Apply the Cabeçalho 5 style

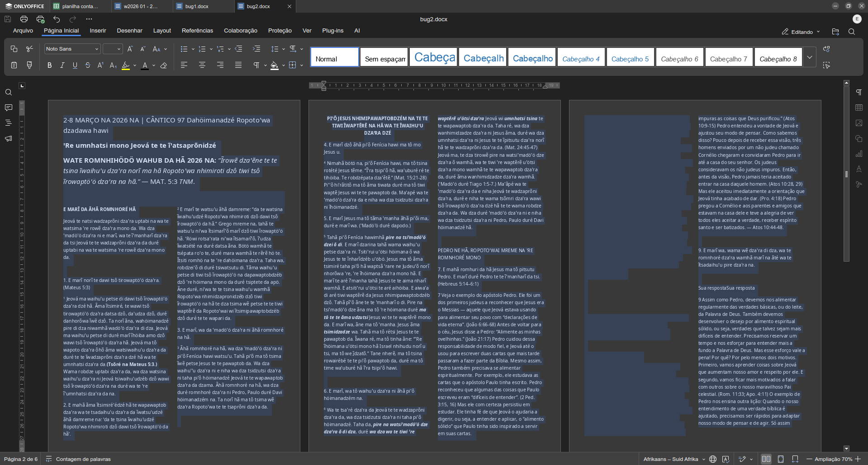point(630,58)
